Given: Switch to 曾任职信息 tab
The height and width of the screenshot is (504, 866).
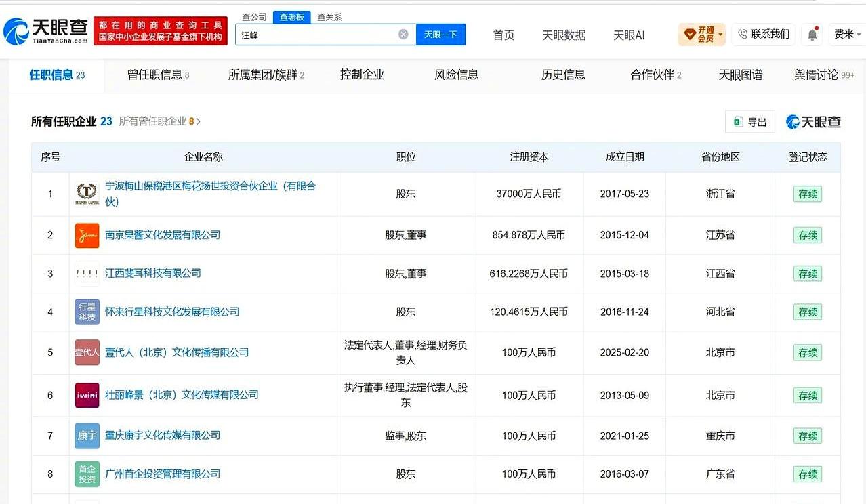Looking at the screenshot, I should tap(159, 75).
